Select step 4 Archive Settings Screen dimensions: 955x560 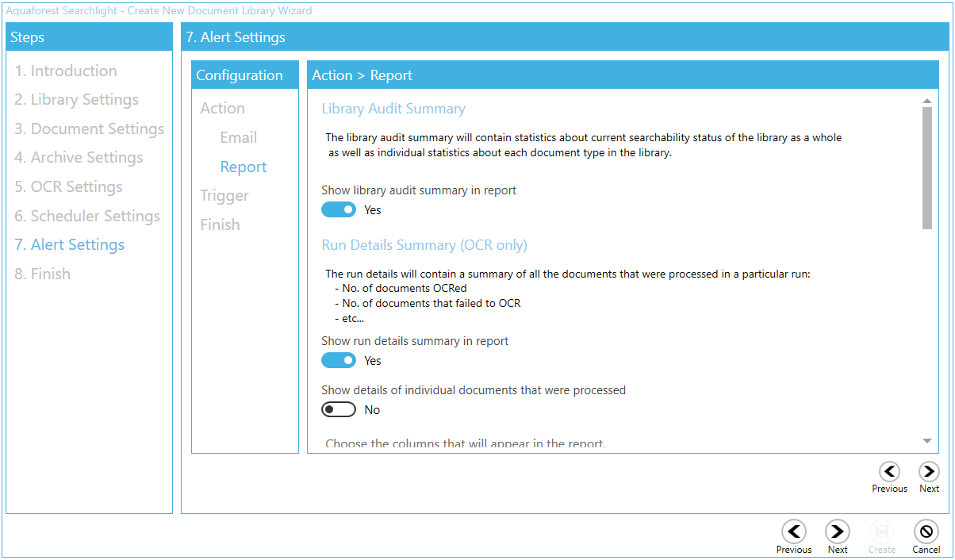(x=79, y=157)
